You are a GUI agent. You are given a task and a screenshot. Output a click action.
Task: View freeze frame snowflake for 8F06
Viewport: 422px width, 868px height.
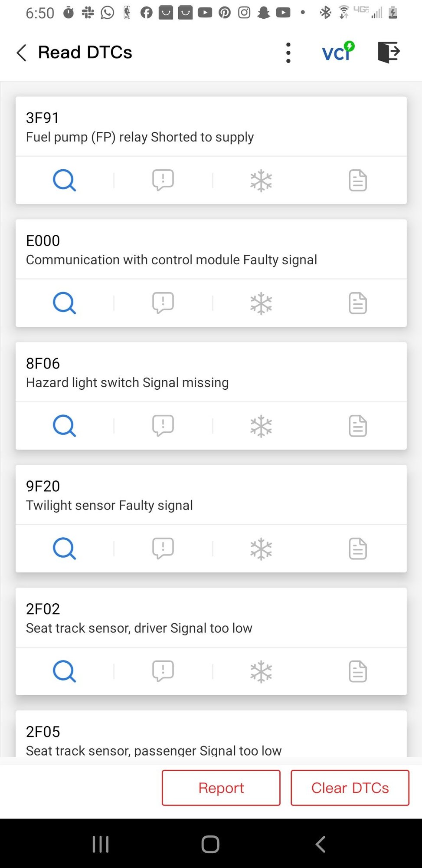(261, 426)
